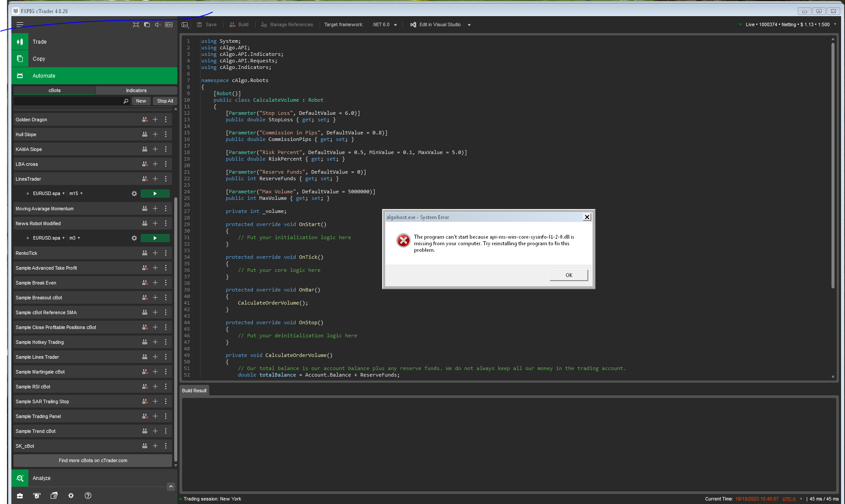The image size is (845, 504).
Task: Open the more options for Sample RSI cBot
Action: [166, 387]
